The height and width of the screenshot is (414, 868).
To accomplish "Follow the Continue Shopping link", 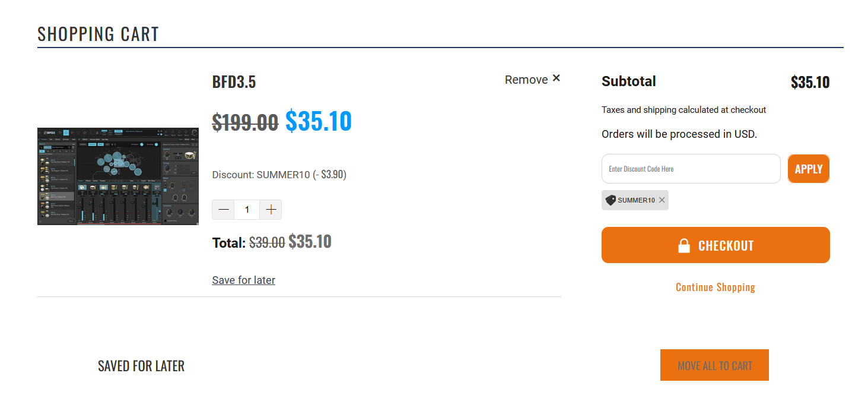I will click(x=716, y=287).
